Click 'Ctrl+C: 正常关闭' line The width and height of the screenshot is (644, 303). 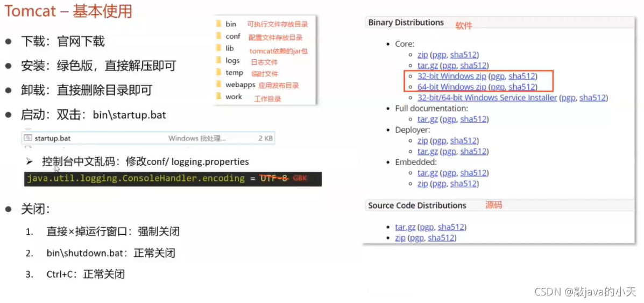coord(86,274)
